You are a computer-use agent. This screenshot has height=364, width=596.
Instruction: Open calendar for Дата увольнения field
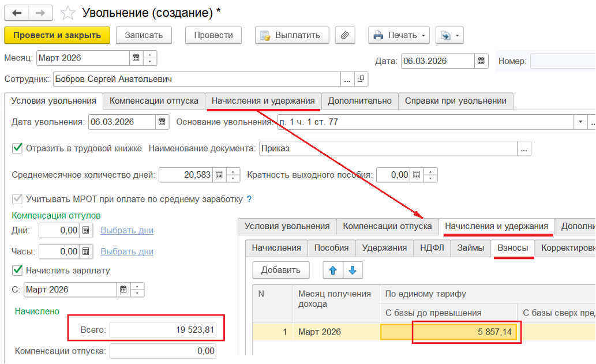coord(162,122)
